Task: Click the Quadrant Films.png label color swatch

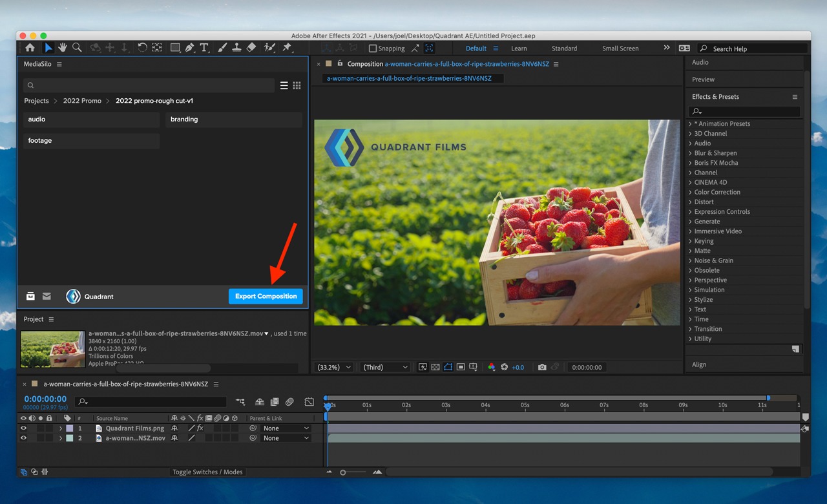Action: [70, 428]
